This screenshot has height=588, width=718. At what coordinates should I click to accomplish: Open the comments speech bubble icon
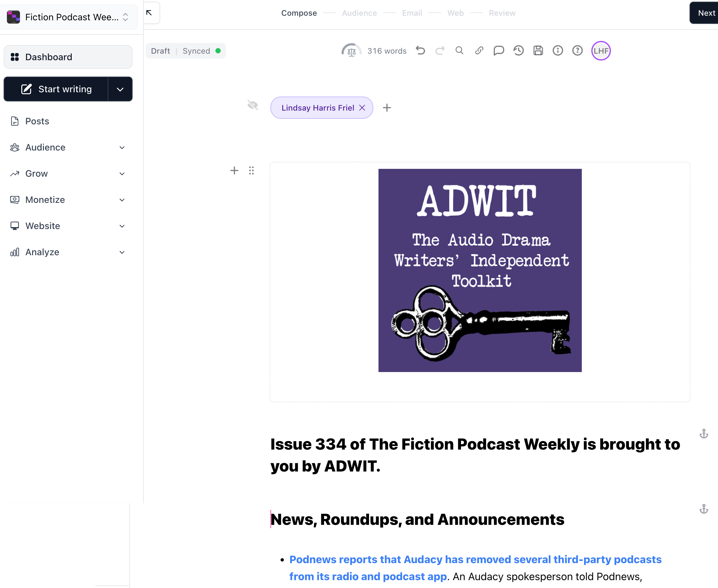[498, 51]
